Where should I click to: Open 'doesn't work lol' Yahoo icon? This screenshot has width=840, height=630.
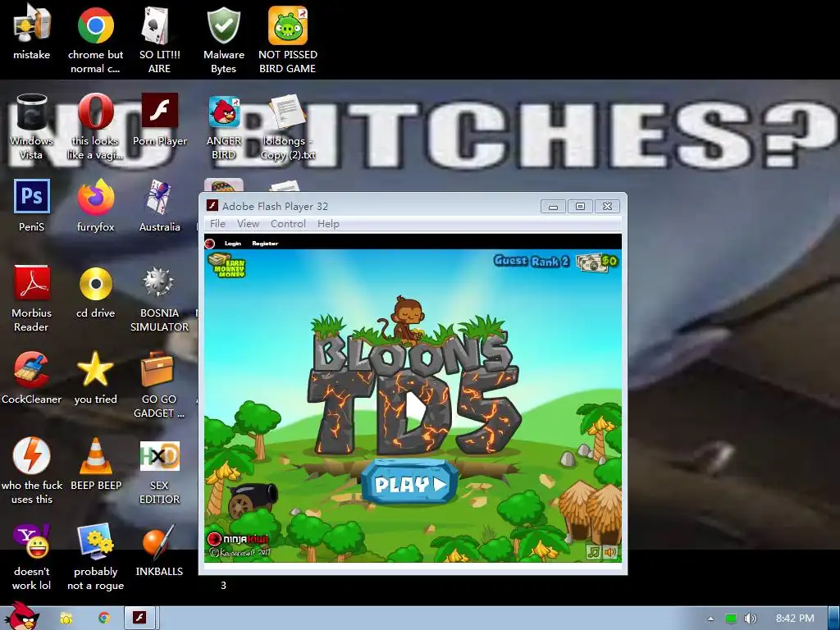(32, 541)
